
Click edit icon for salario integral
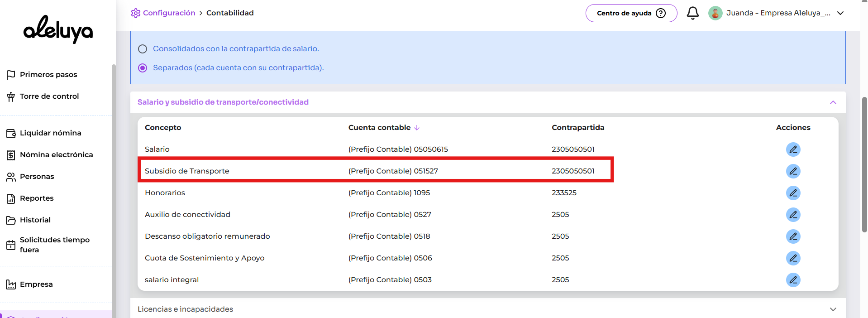(793, 280)
